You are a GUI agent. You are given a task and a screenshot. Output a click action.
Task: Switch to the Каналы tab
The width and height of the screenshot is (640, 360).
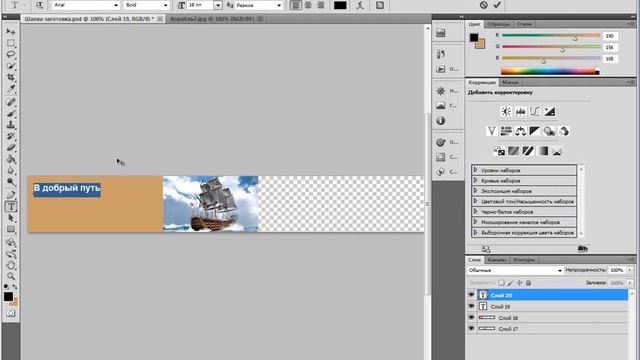tap(497, 260)
